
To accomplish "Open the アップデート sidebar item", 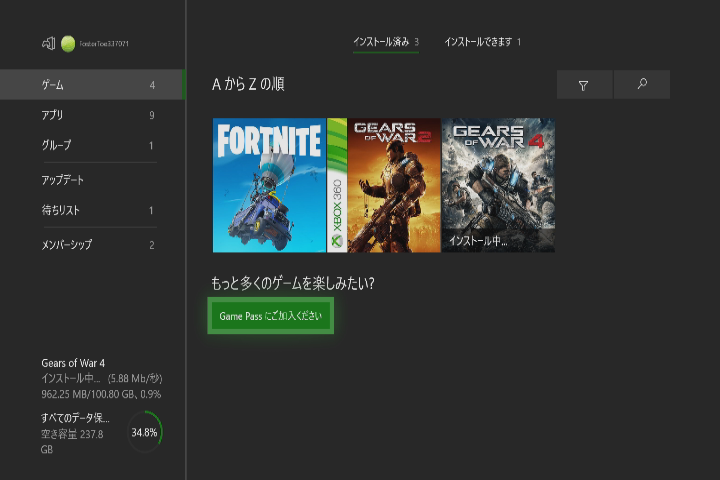I will pos(92,180).
